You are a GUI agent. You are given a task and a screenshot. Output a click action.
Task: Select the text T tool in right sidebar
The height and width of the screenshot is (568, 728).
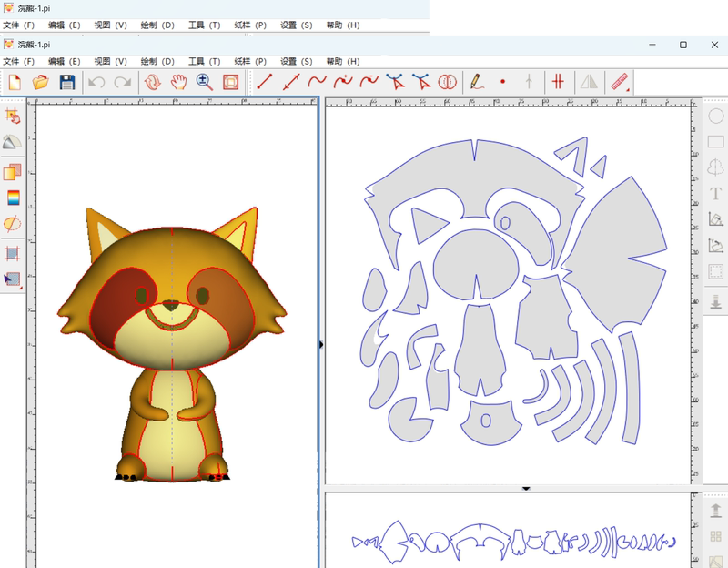716,193
